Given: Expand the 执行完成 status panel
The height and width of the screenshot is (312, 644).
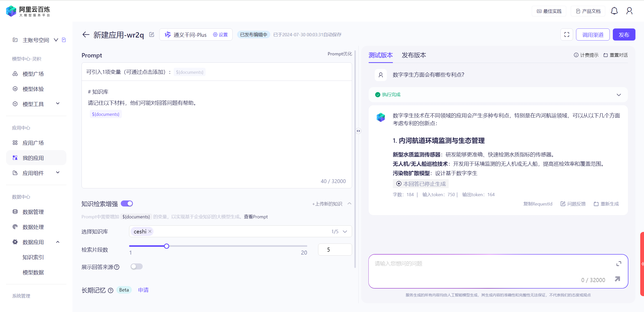Looking at the screenshot, I should tap(619, 95).
